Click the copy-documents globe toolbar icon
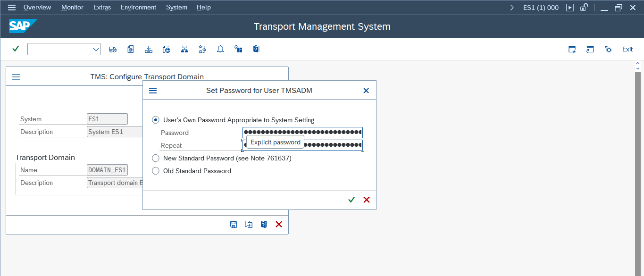This screenshot has height=276, width=644. 167,49
